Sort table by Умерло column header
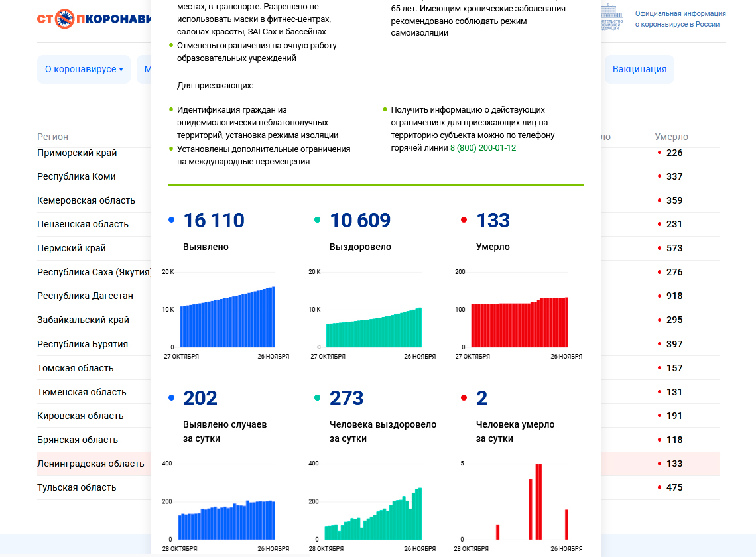 point(671,137)
